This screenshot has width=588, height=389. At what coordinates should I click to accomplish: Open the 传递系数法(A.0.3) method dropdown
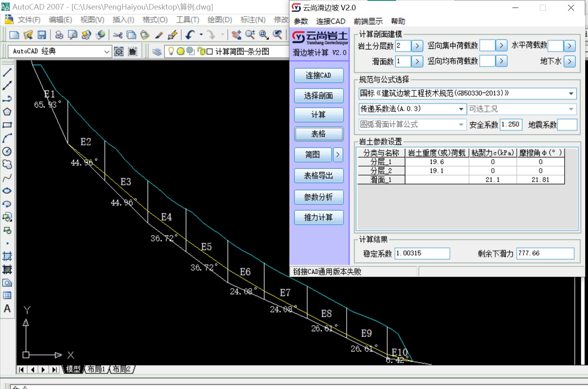pos(461,109)
